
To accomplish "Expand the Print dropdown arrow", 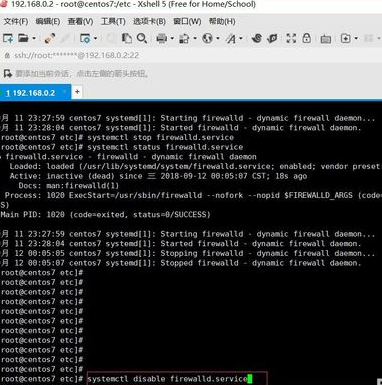I will click(x=172, y=39).
